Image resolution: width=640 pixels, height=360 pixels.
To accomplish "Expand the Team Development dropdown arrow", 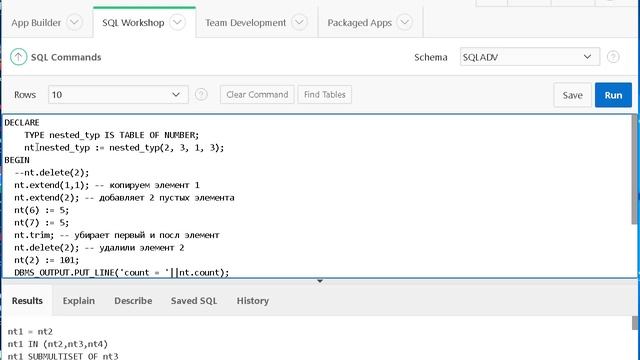I will [x=299, y=22].
